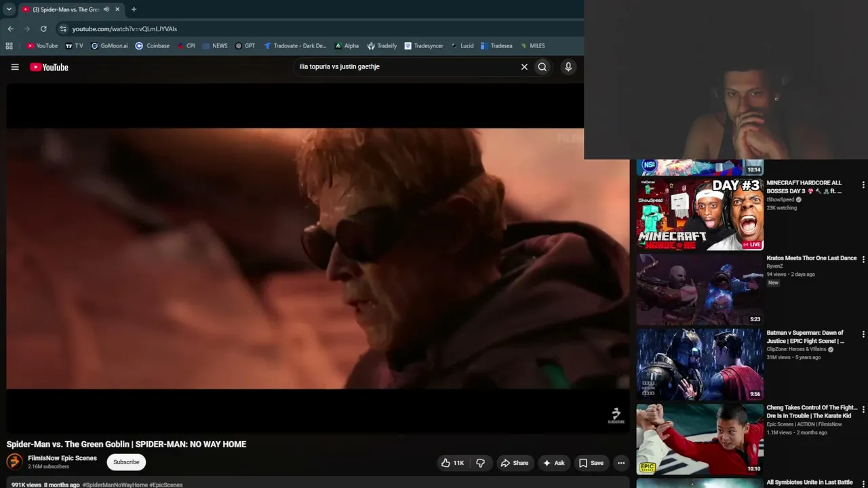The width and height of the screenshot is (868, 488).
Task: Open the YouTube guide hamburger menu
Action: coord(15,67)
